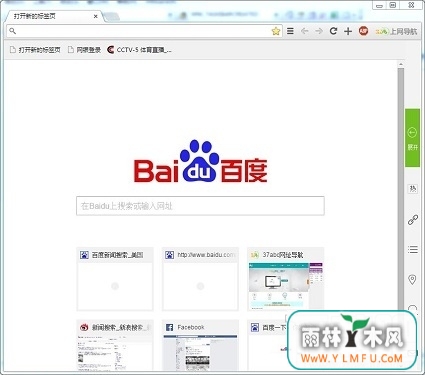Reload the page with the refresh icon
This screenshot has width=425, height=375.
pos(333,31)
